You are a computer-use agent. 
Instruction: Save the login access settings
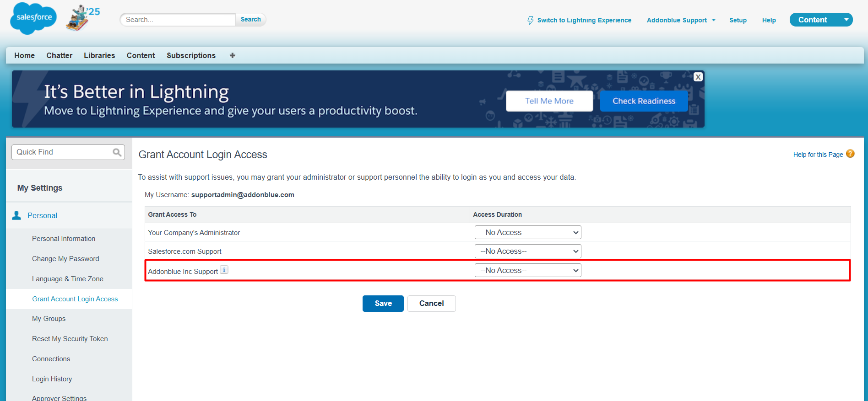pos(383,304)
